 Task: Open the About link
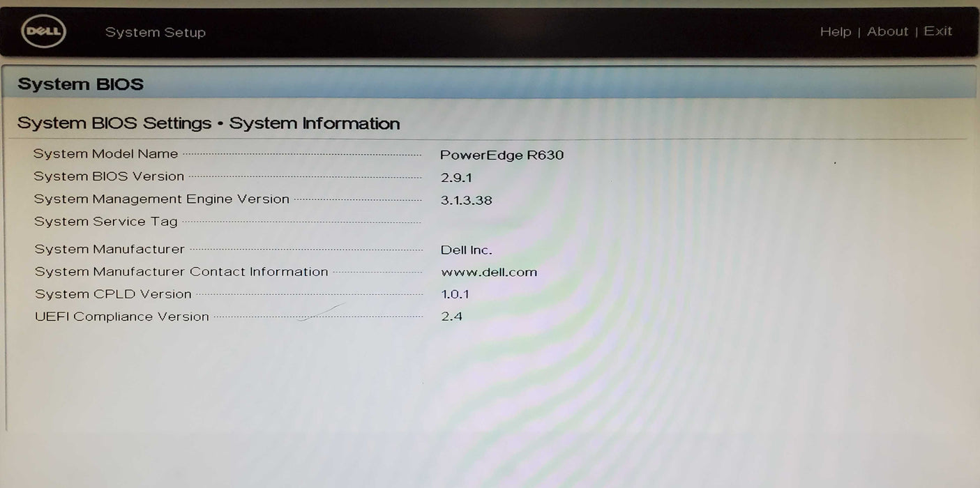(x=887, y=32)
